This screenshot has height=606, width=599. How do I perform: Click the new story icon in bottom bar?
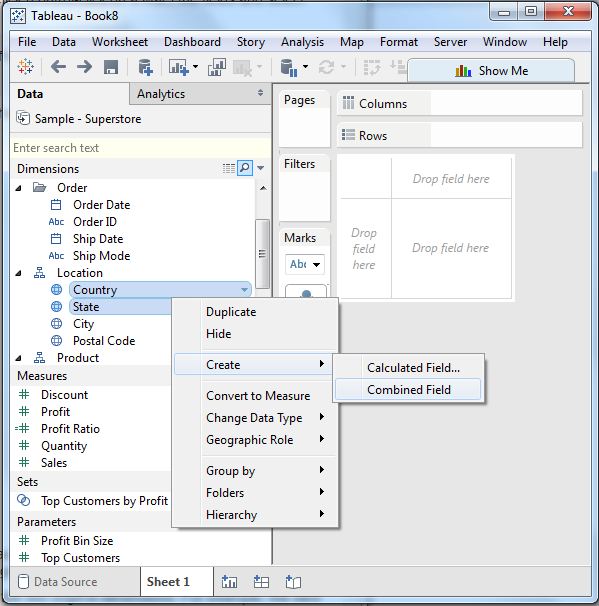pyautogui.click(x=293, y=581)
